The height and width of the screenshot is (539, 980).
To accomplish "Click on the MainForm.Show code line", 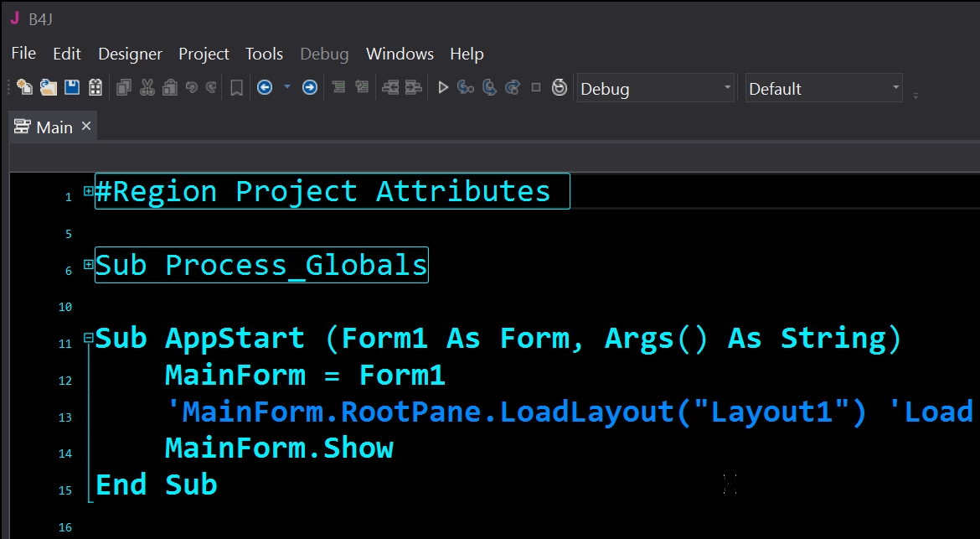I will tap(279, 448).
